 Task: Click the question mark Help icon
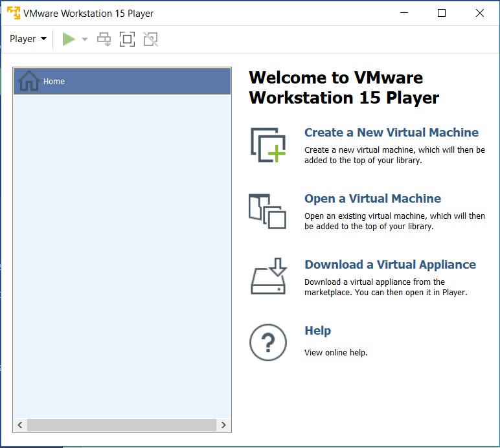[268, 342]
